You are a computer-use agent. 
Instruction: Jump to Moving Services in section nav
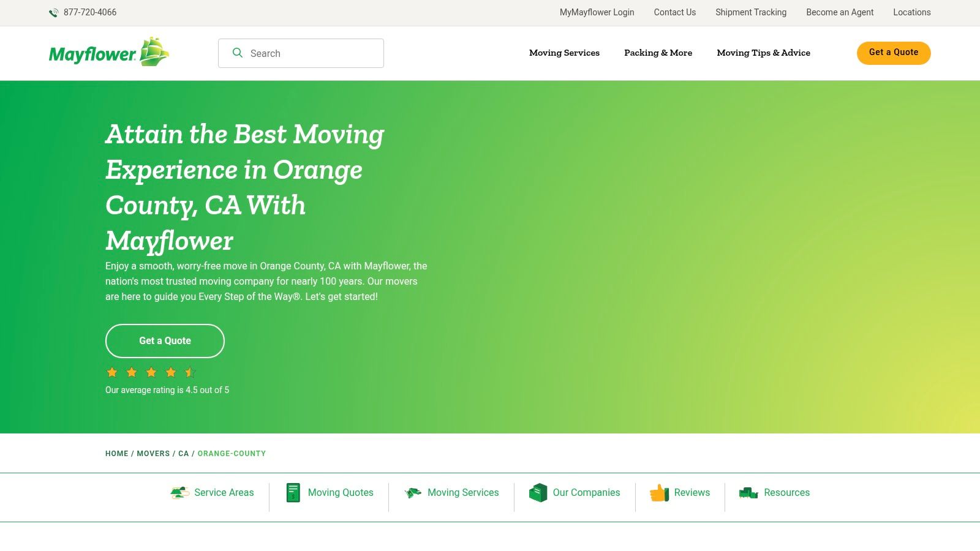[x=451, y=493]
